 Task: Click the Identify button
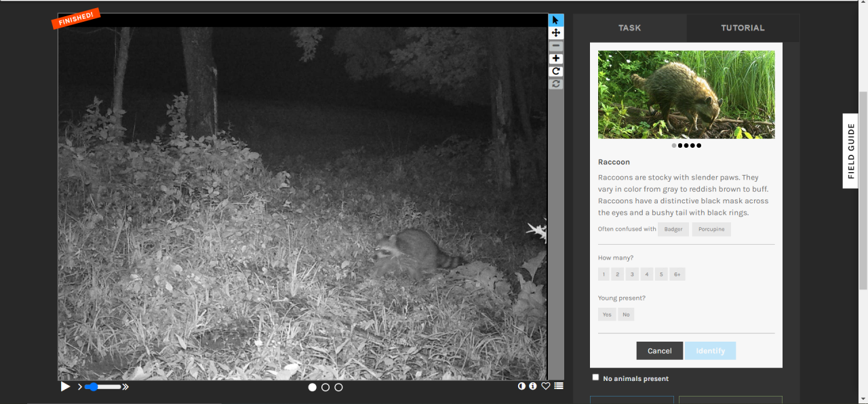coord(711,350)
